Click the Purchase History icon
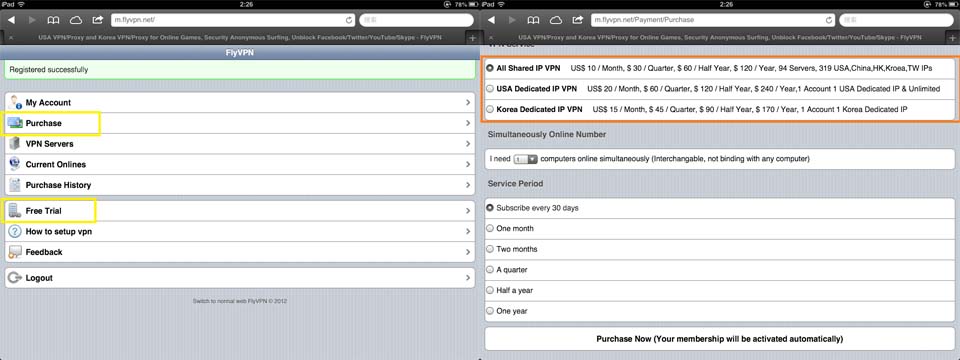960x360 pixels. click(15, 185)
